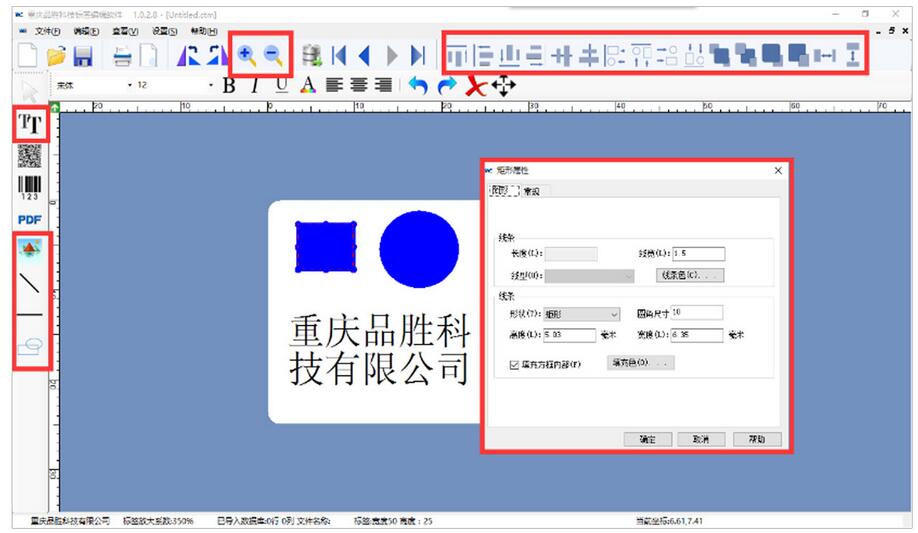Select the diagonal line tool
The height and width of the screenshot is (533, 918).
30,282
